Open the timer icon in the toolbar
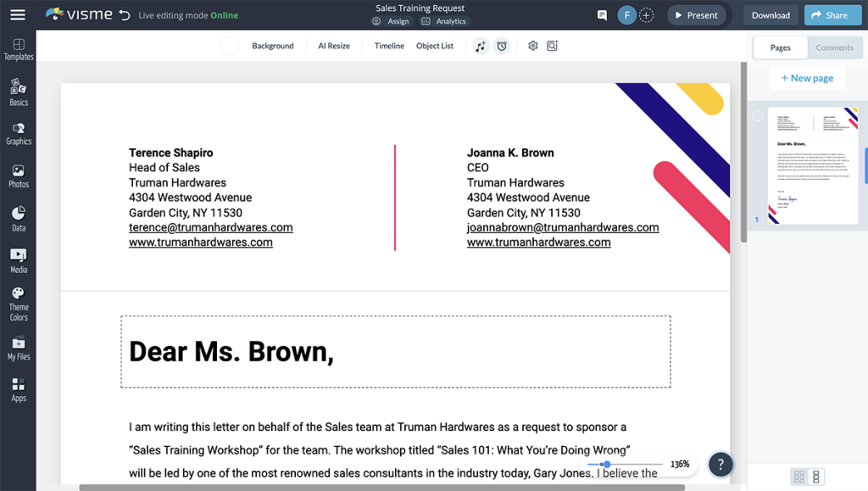Screen dimensions: 868x491 [502, 46]
